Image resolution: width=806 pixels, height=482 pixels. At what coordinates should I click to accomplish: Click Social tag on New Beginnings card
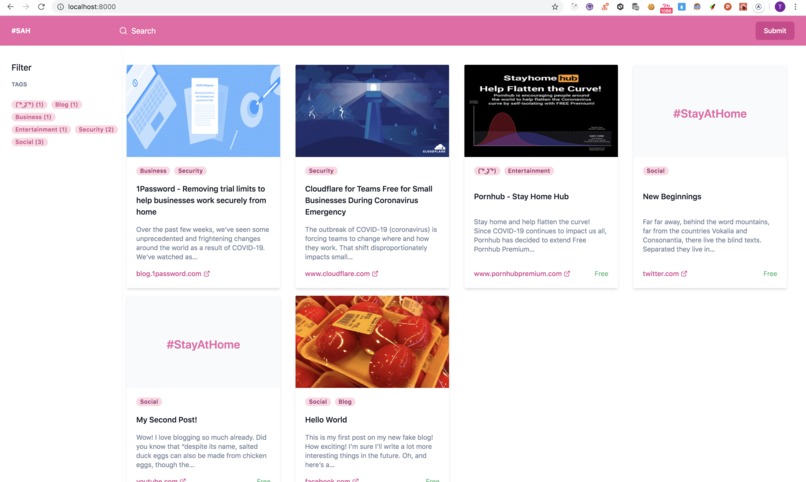[655, 171]
